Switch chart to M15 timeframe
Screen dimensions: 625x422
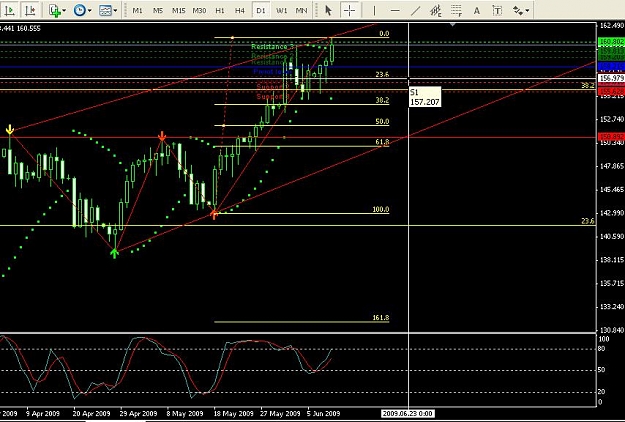pos(179,10)
